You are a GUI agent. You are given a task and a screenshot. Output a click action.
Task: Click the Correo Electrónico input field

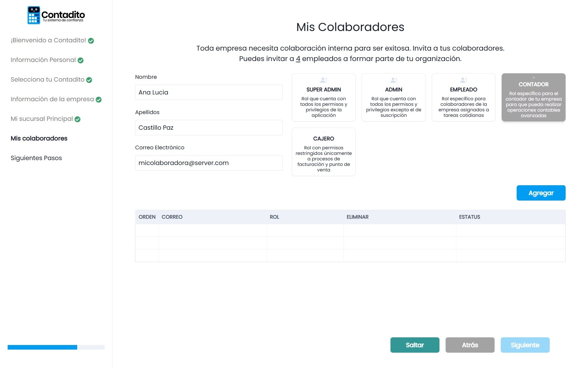(209, 163)
